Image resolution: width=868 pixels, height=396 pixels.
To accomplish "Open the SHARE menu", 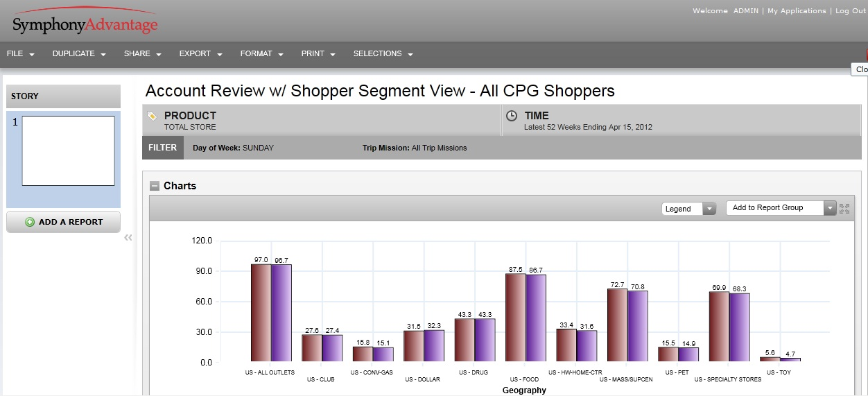I will pyautogui.click(x=142, y=54).
